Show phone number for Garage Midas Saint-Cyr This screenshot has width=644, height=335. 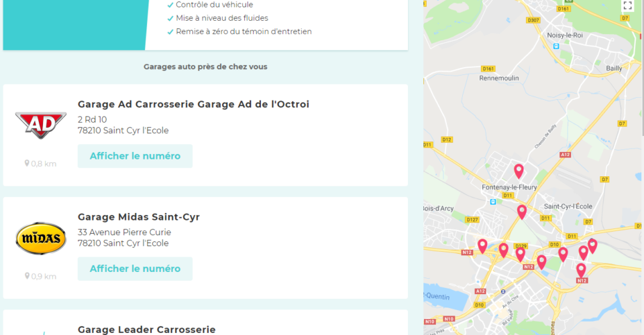click(135, 269)
